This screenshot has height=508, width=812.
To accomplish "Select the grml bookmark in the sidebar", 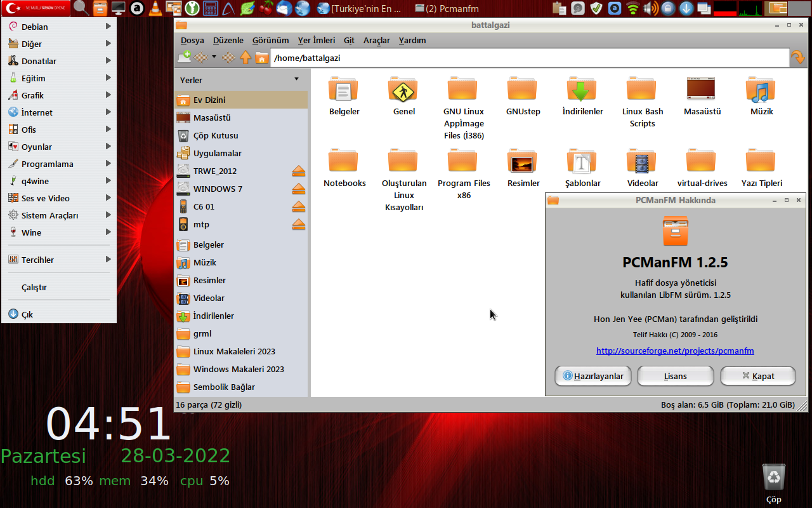I will (x=241, y=333).
